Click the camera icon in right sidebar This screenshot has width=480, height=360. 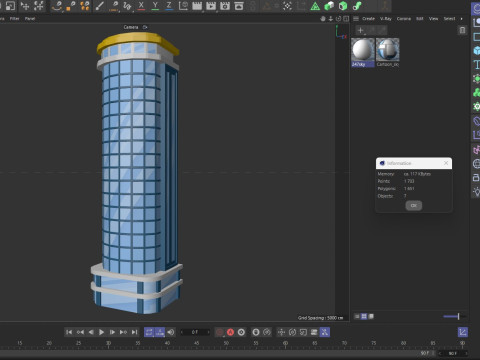click(477, 178)
